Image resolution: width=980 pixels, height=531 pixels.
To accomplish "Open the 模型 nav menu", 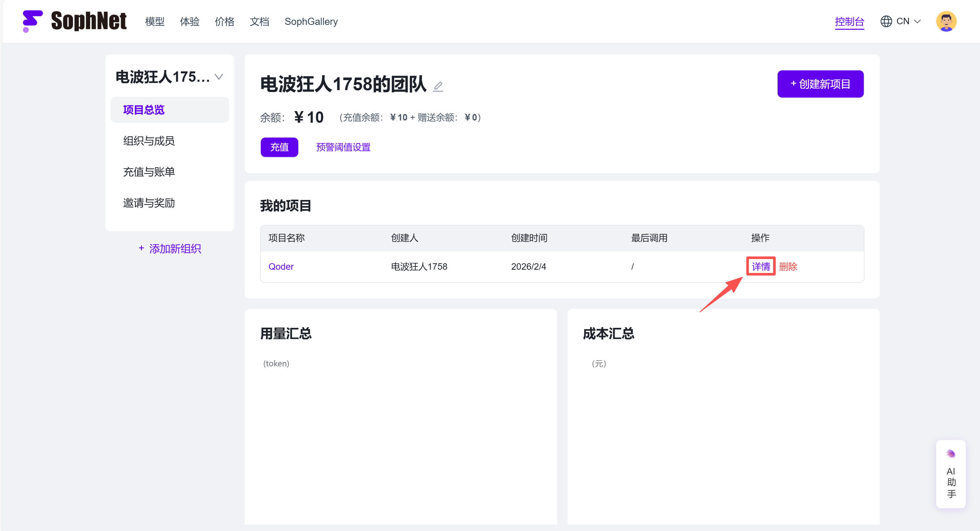I will 154,22.
